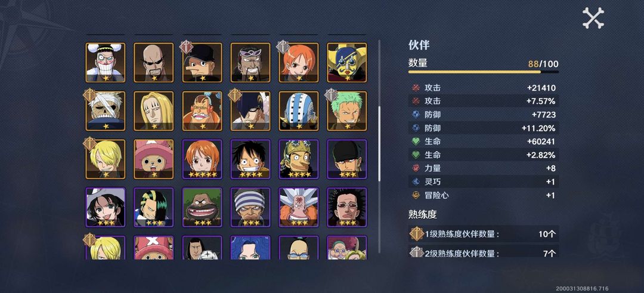Pick Chopper pink hat gold-framed portrait
Image resolution: width=644 pixels, height=293 pixels.
point(154,159)
